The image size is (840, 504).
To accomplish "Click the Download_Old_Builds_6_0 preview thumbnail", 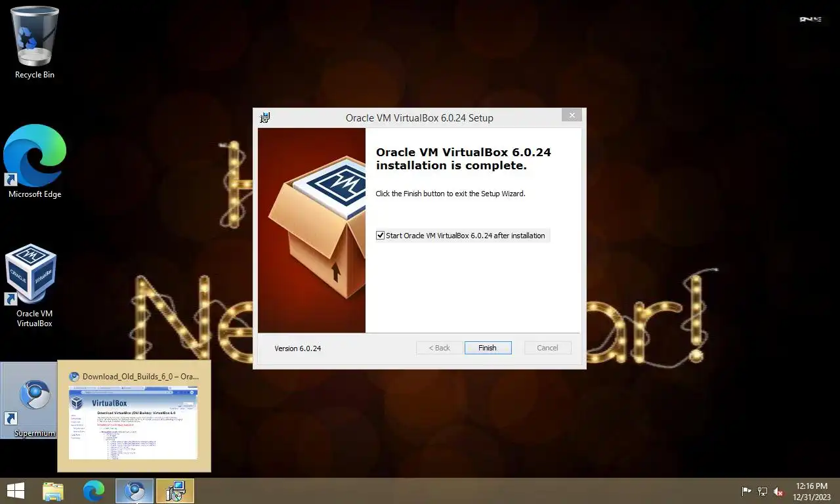I will point(133,423).
